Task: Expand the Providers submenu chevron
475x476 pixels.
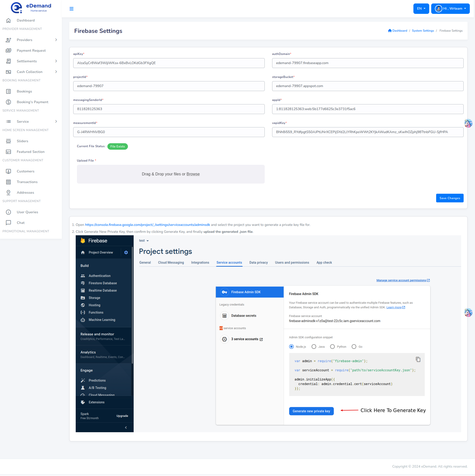Action: point(56,40)
